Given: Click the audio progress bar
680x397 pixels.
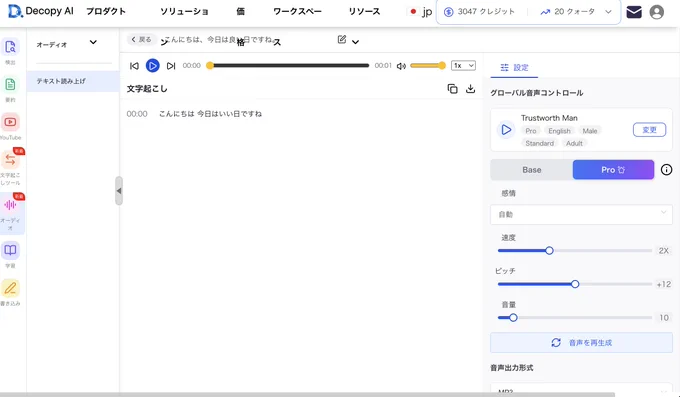Looking at the screenshot, I should pyautogui.click(x=289, y=66).
